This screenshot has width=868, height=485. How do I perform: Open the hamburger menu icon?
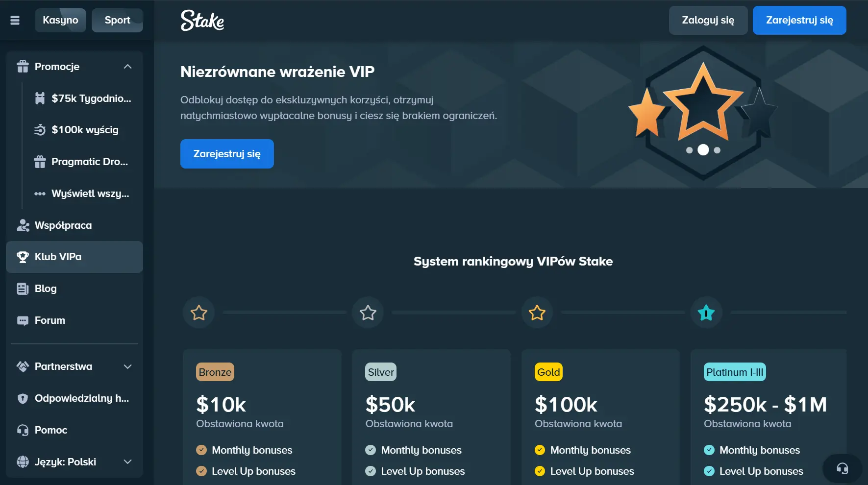15,20
